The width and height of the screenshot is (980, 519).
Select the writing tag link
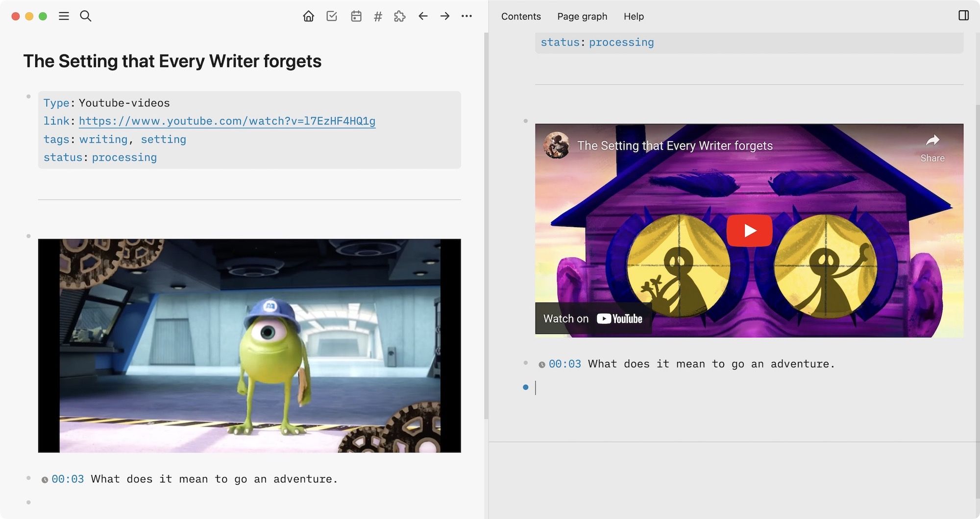click(x=103, y=139)
